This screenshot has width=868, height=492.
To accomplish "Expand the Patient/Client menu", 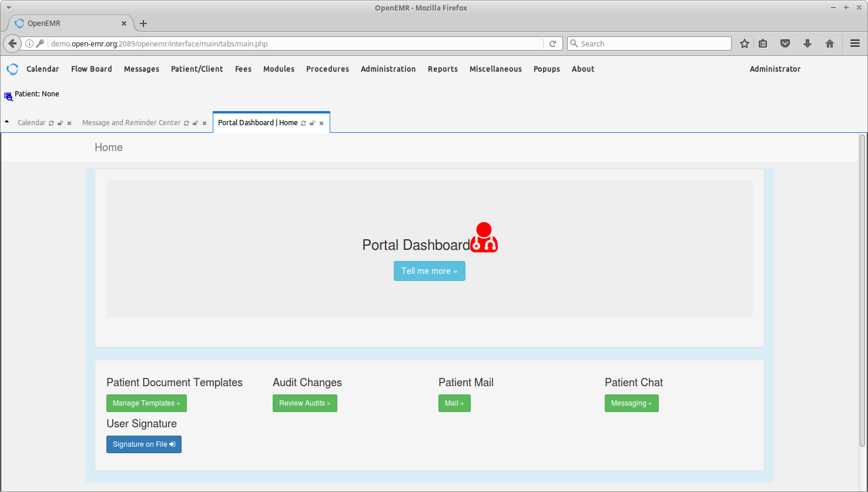I will pyautogui.click(x=197, y=69).
